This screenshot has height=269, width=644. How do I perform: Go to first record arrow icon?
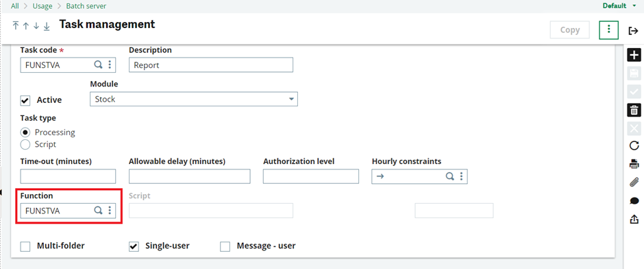pos(16,26)
